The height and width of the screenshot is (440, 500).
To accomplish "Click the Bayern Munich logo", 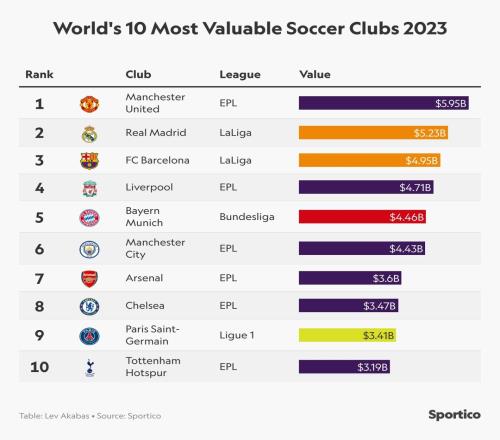I will coord(89,218).
